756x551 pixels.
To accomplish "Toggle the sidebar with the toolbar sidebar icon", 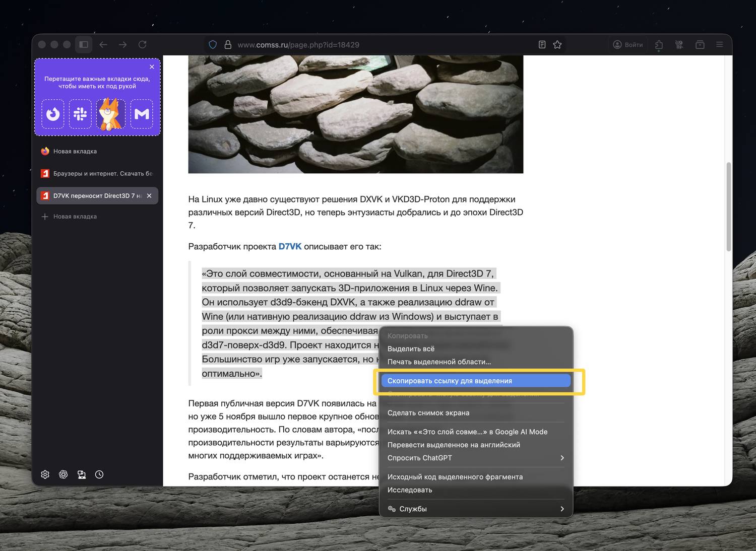I will [84, 44].
